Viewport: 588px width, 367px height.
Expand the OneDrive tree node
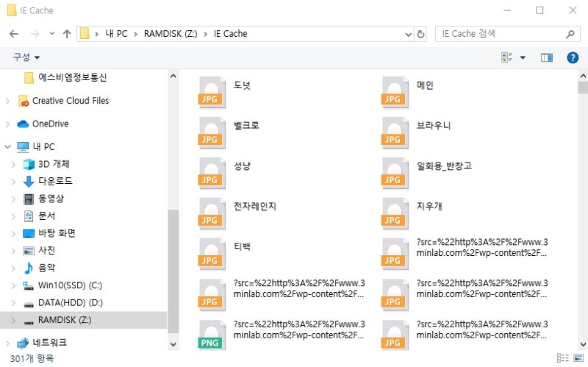8,124
